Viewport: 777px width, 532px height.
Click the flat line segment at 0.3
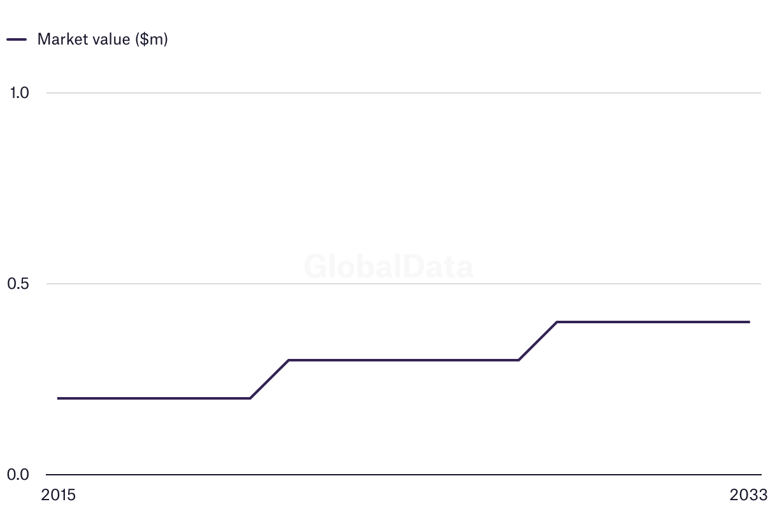pos(404,360)
